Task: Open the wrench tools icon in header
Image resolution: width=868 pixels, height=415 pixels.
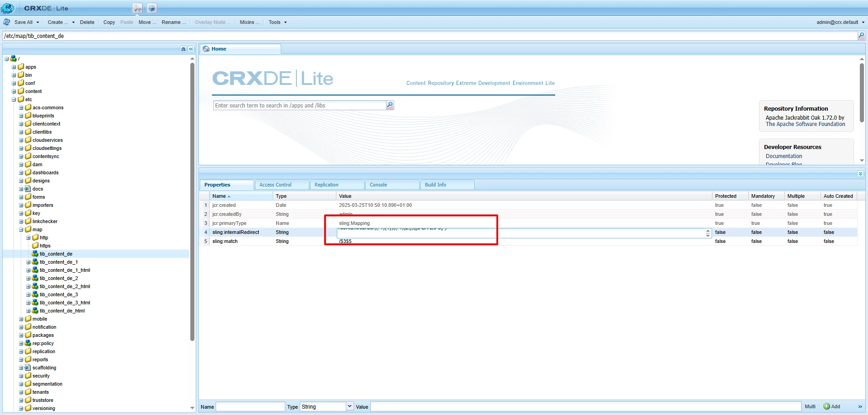Action: [x=137, y=8]
